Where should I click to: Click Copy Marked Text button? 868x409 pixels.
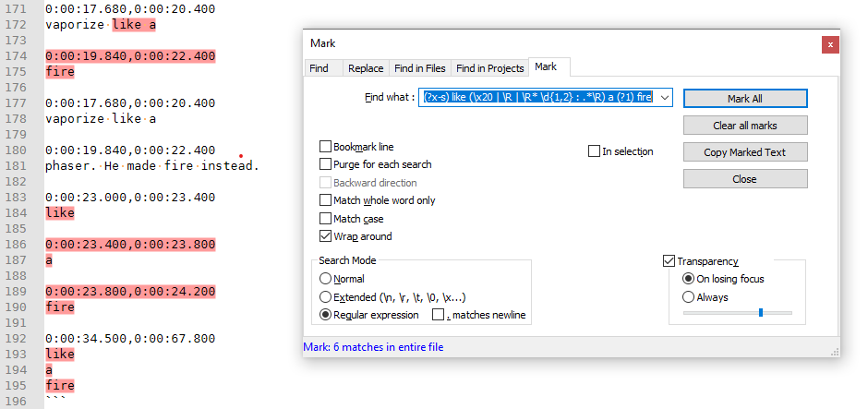point(745,152)
